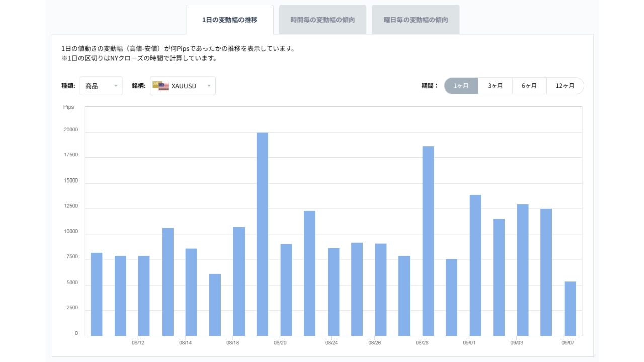Click the bar above the 08/18 label
Viewport: 644px width, 362px height.
(239, 282)
